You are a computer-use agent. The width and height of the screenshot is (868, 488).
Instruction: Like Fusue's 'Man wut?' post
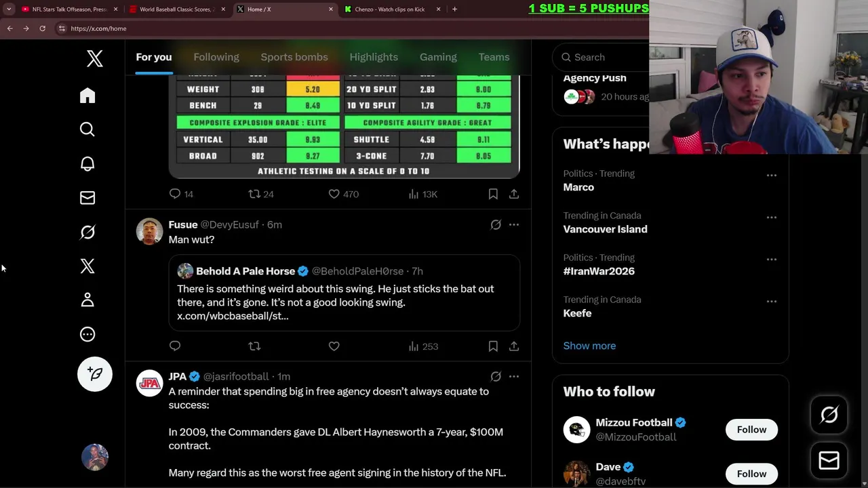334,346
